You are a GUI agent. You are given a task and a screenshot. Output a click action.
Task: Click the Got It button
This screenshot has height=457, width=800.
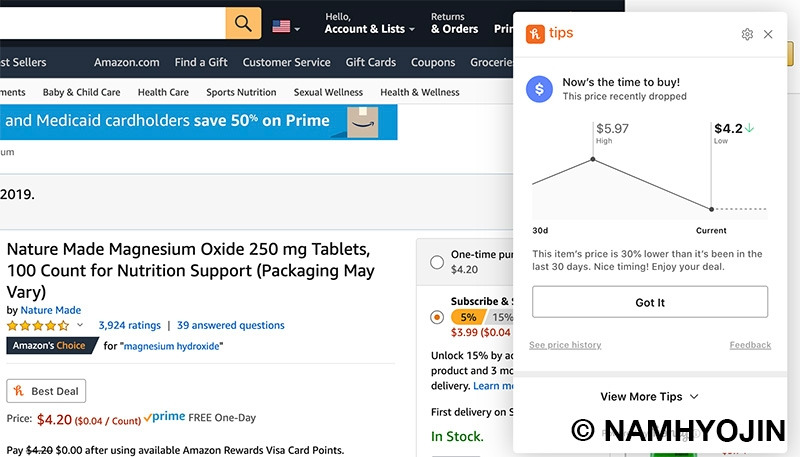[650, 302]
